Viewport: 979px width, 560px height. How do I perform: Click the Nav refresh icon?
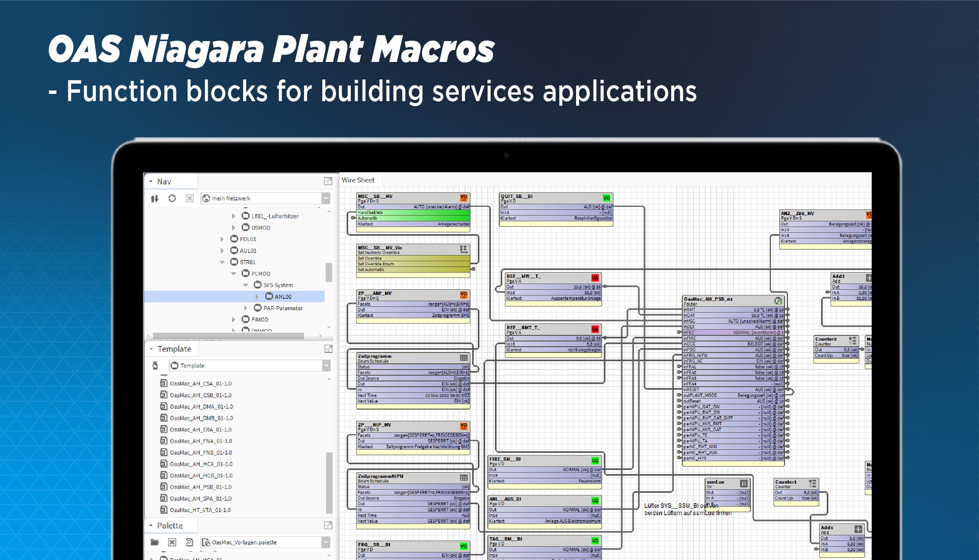tap(172, 198)
